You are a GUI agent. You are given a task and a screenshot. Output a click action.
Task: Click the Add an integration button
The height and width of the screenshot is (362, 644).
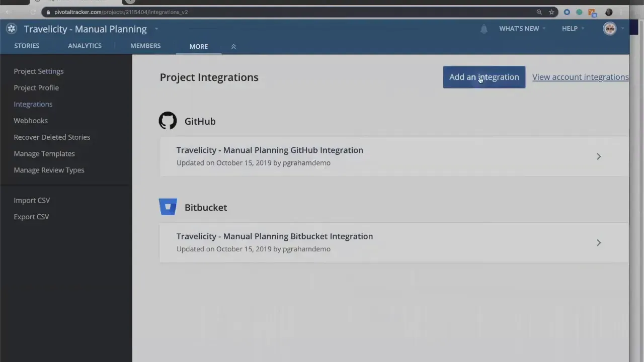pyautogui.click(x=484, y=77)
